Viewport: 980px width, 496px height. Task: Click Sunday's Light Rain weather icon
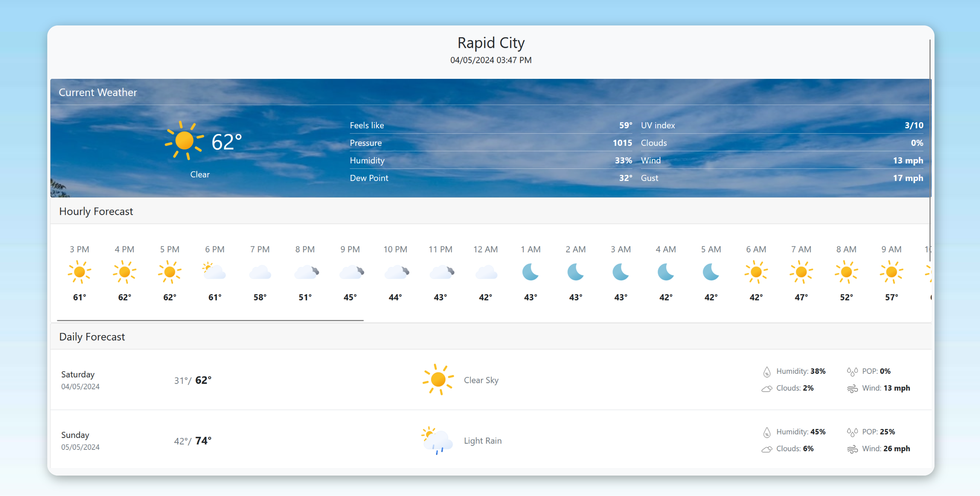[437, 440]
